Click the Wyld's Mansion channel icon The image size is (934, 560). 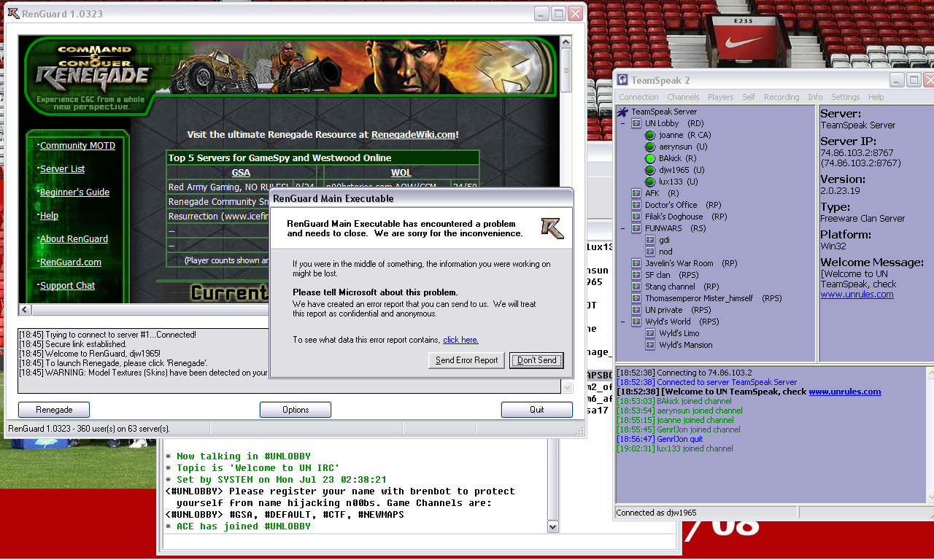pyautogui.click(x=650, y=345)
